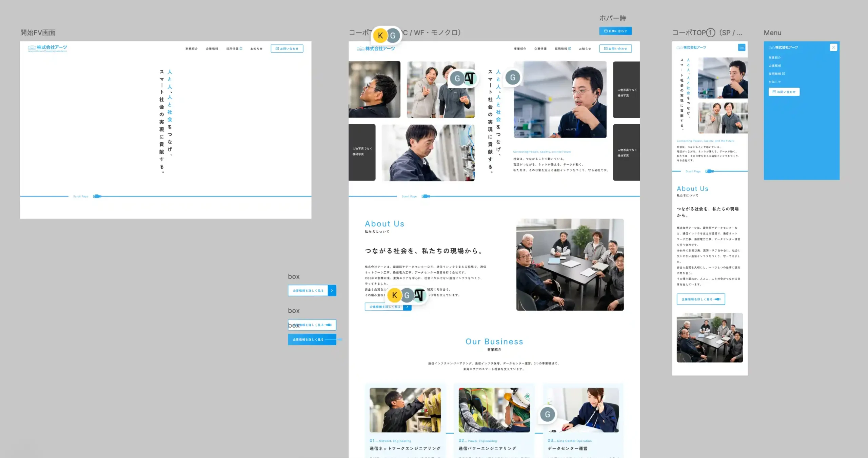
Task: Click the 企業情報を詳しく見る button in the SP frame
Action: tap(701, 299)
